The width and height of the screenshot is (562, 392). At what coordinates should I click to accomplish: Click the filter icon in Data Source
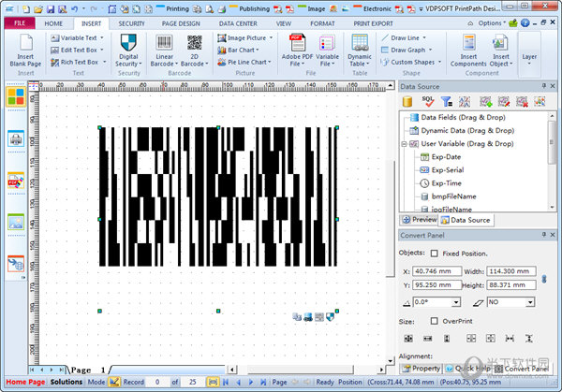point(446,102)
